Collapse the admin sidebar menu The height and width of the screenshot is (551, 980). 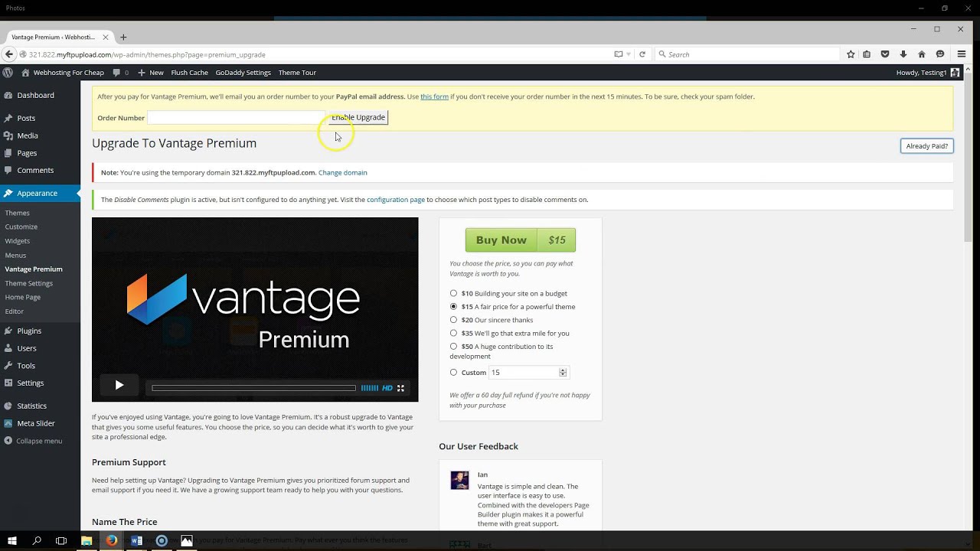coord(33,441)
